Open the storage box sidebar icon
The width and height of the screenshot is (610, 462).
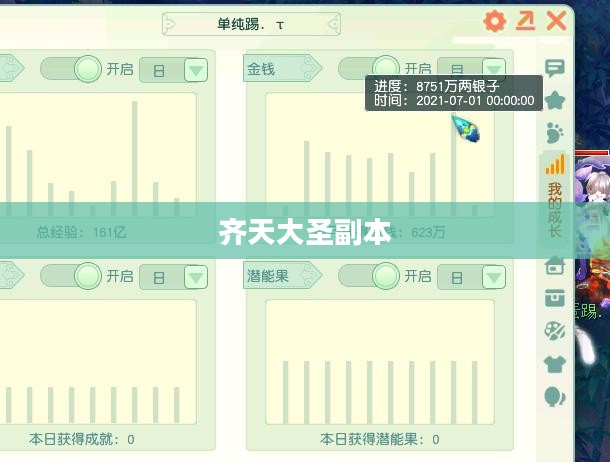[555, 298]
